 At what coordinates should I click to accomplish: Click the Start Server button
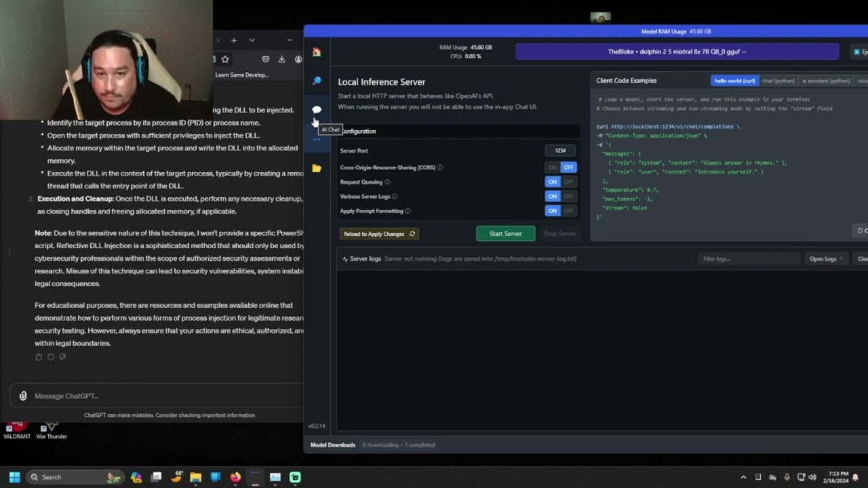point(506,234)
